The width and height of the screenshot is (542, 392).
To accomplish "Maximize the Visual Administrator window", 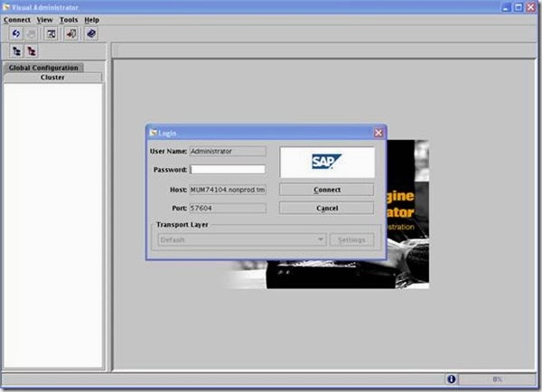I will (519, 7).
